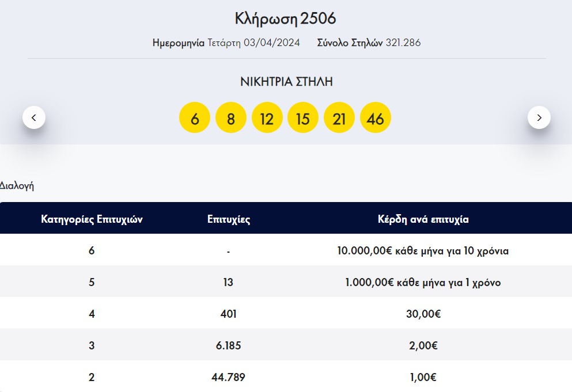572x392 pixels.
Task: Click the 44.789 winners count
Action: (x=229, y=378)
